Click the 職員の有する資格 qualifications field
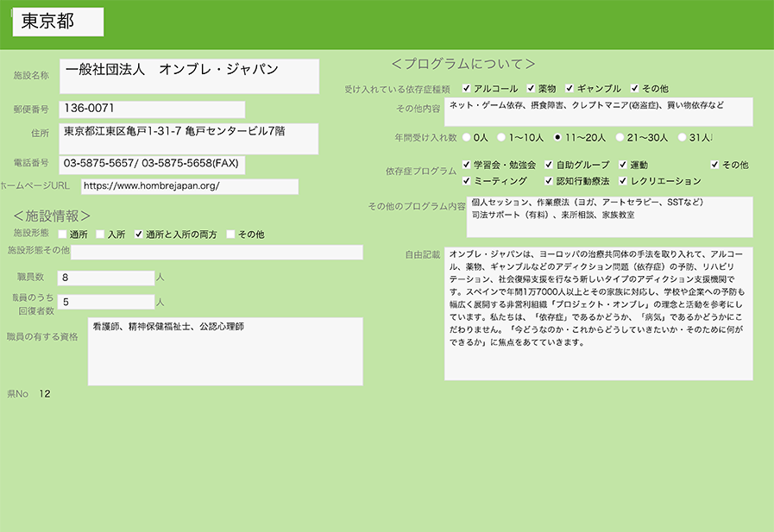 point(224,351)
